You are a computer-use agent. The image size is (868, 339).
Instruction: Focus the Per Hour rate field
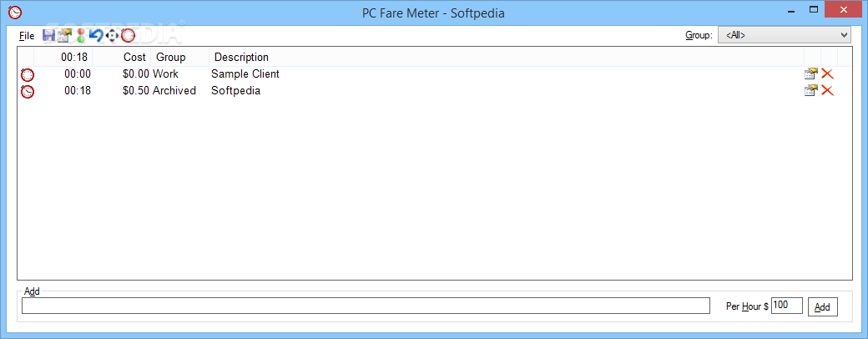(x=786, y=306)
